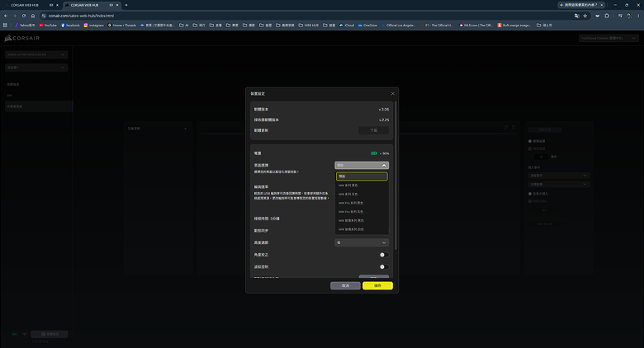644x348 pixels.
Task: Close the device settings dialog
Action: click(392, 93)
